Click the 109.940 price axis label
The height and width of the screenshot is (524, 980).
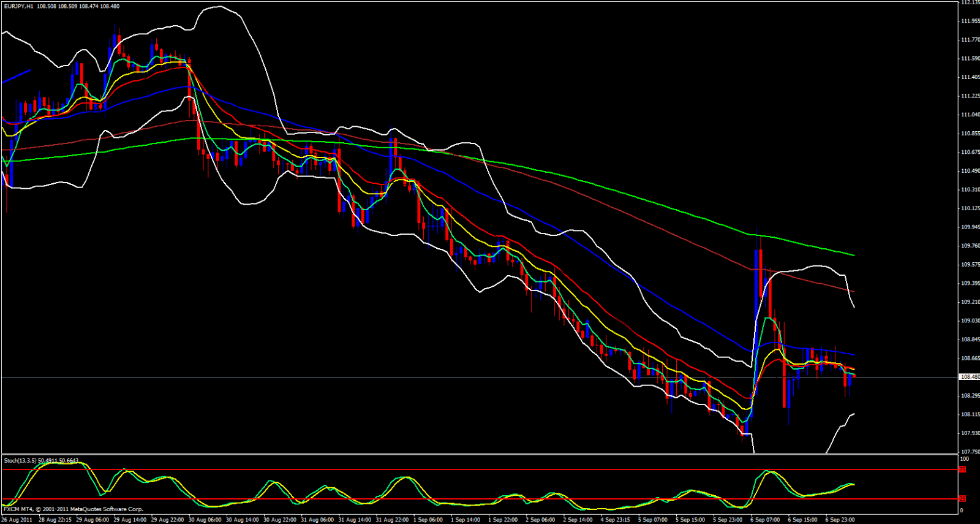pyautogui.click(x=970, y=227)
